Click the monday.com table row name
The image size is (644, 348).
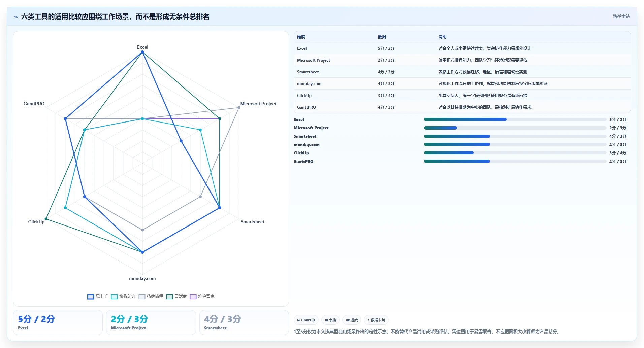coord(309,84)
